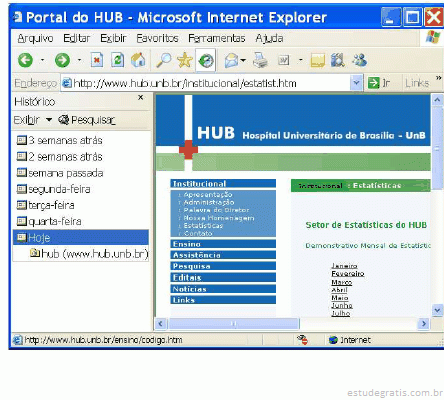
Task: Open the Home page icon
Action: [138, 60]
